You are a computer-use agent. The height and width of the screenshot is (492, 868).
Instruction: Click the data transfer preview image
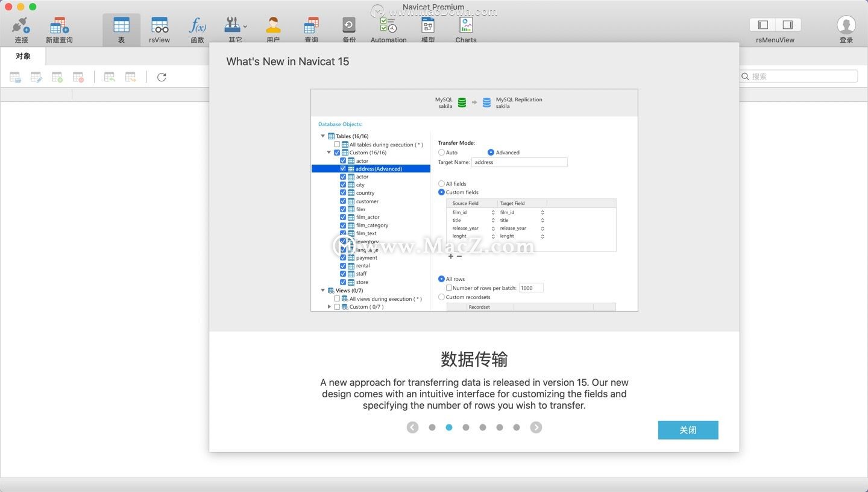pyautogui.click(x=474, y=200)
